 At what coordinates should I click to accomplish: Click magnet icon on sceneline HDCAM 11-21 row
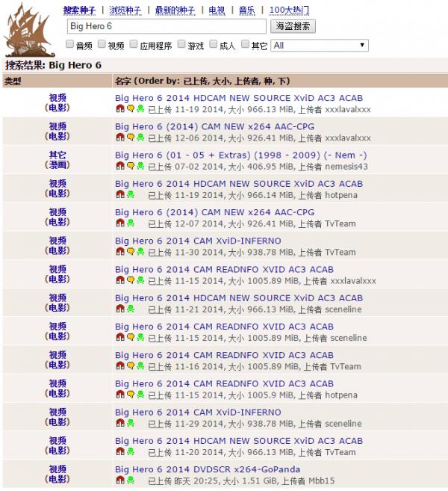tap(120, 309)
